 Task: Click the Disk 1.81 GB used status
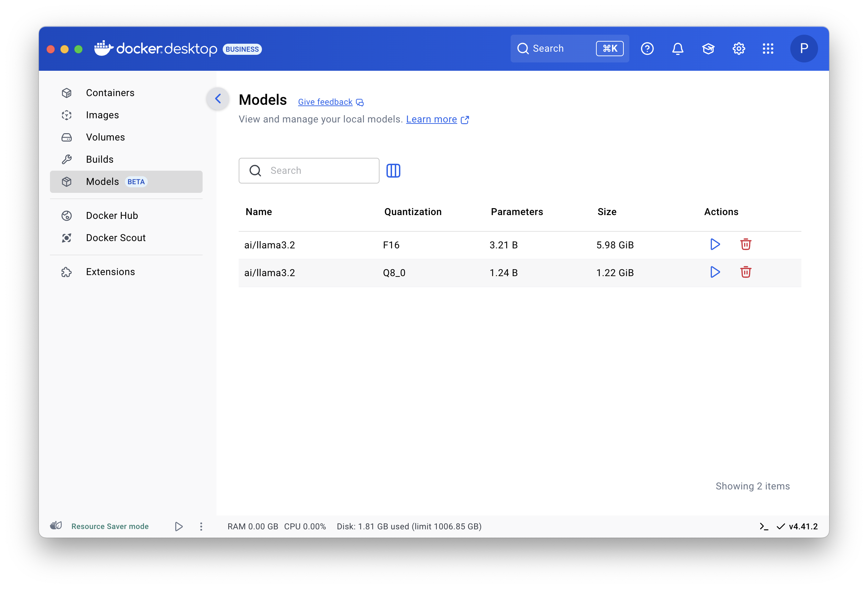pyautogui.click(x=409, y=527)
